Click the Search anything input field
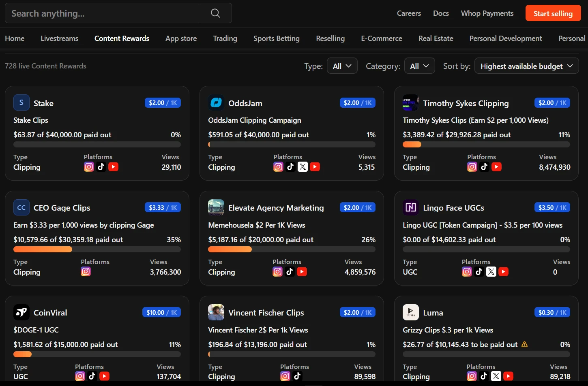This screenshot has width=588, height=386. (102, 13)
